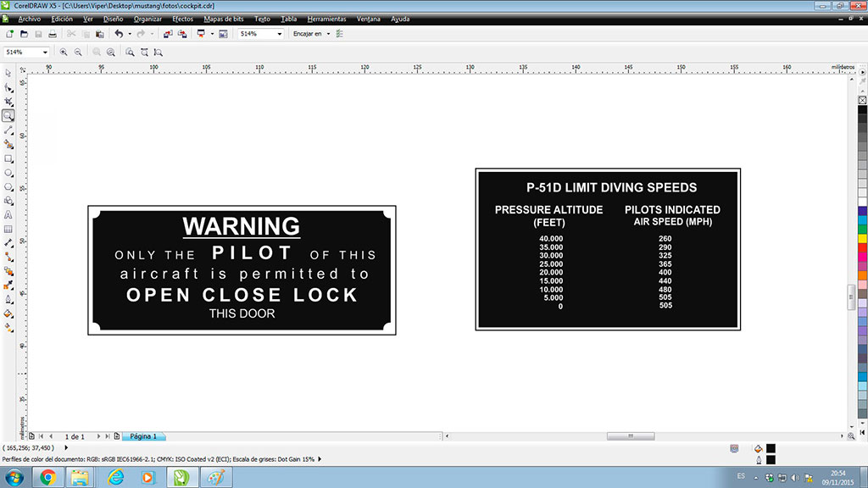Select the Outline pen tool
Image resolution: width=868 pixels, height=488 pixels.
(x=8, y=299)
